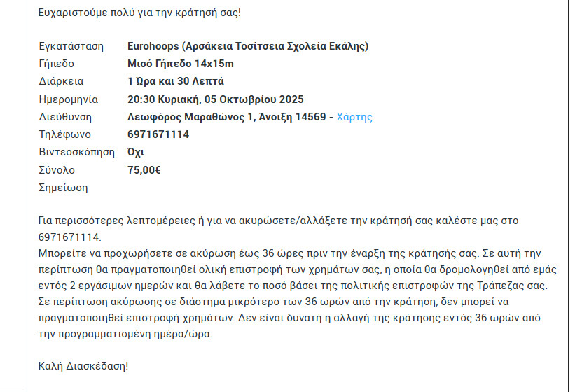Click the Ημερομηνία label
This screenshot has height=392, width=575.
pos(69,99)
